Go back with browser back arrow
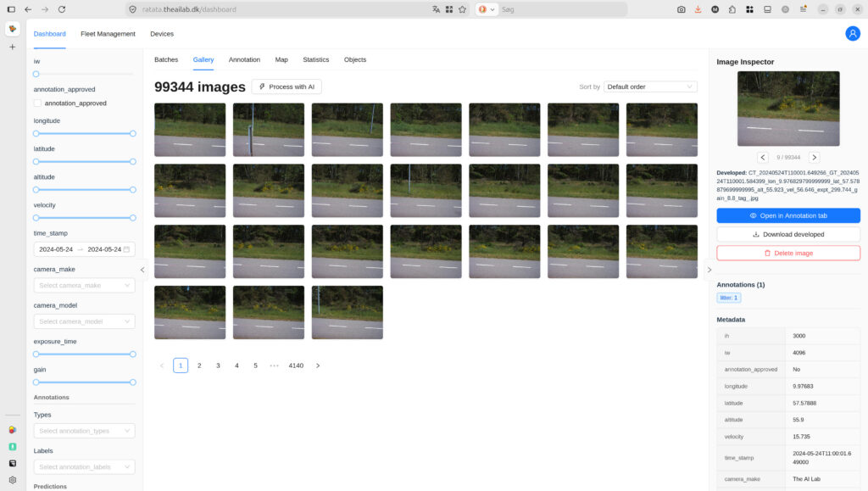This screenshot has width=868, height=491. click(x=28, y=9)
